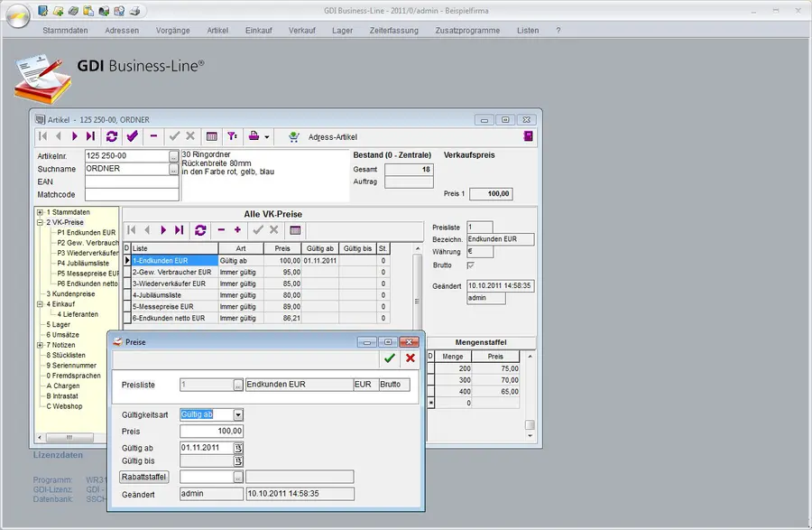Expand the 1 Stammdaten tree node

40,212
